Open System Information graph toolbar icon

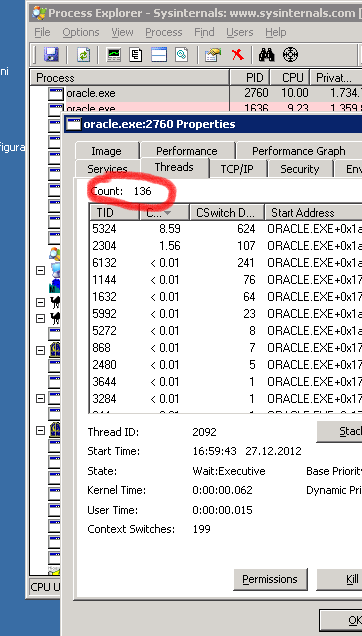[114, 54]
